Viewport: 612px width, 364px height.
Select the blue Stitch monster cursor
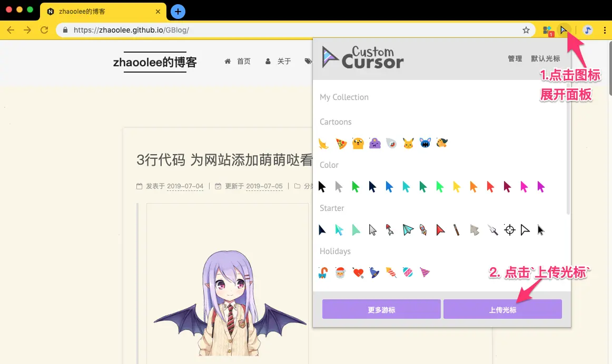click(425, 144)
